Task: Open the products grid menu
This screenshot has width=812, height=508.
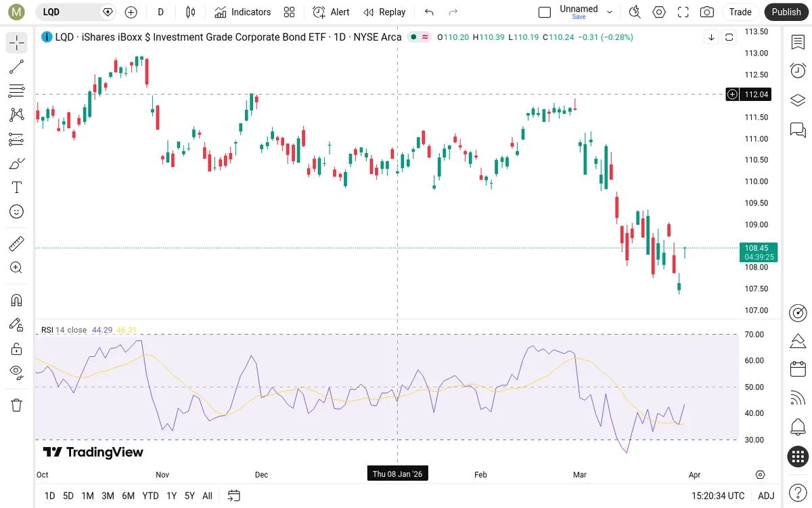Action: 798,457
